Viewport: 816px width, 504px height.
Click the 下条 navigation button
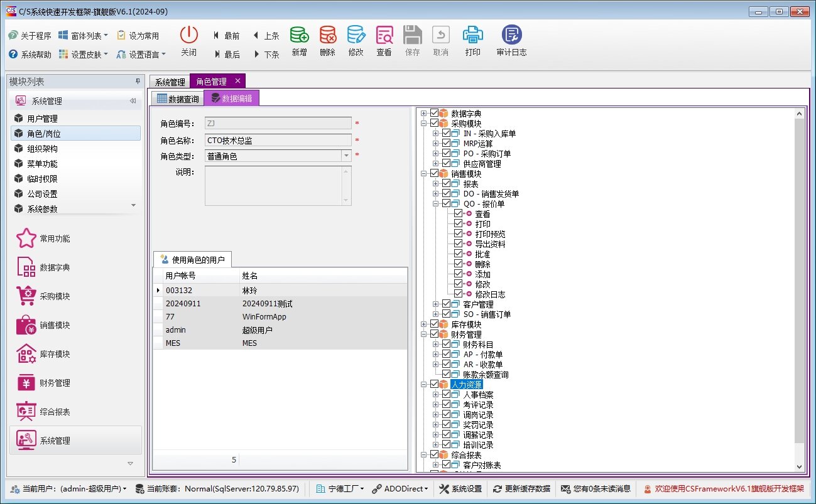pyautogui.click(x=266, y=53)
